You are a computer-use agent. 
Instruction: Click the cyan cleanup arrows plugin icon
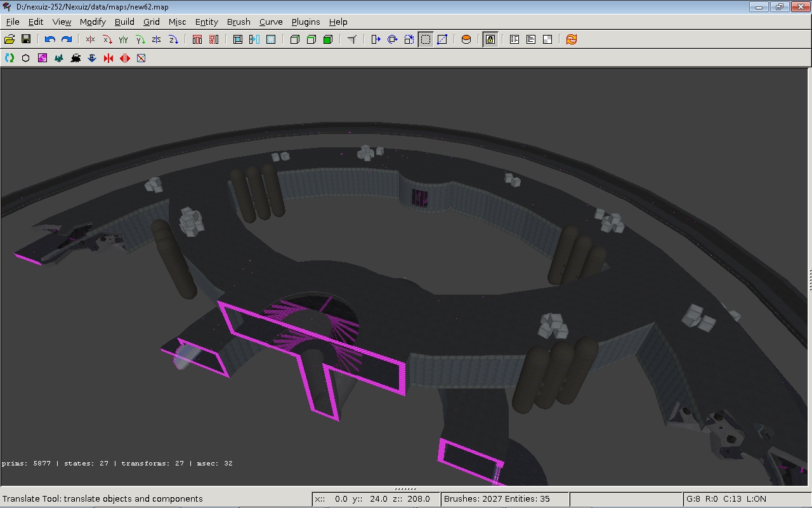[10, 58]
